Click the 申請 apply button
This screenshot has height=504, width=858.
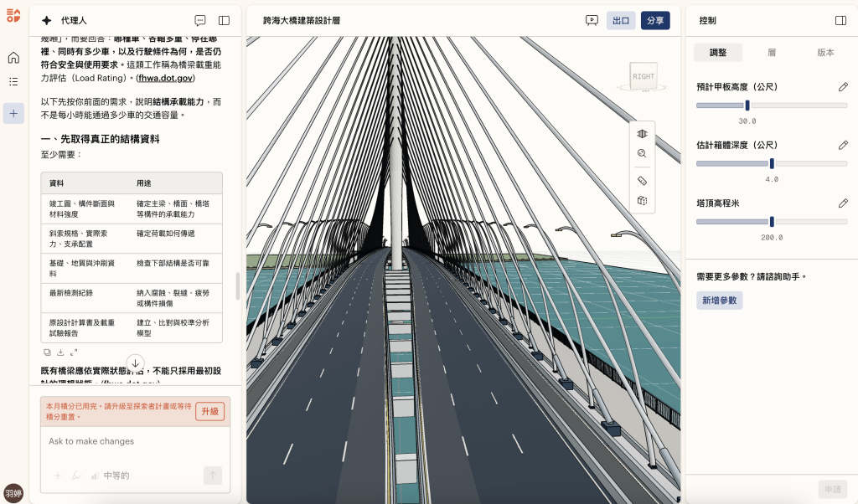[x=833, y=489]
